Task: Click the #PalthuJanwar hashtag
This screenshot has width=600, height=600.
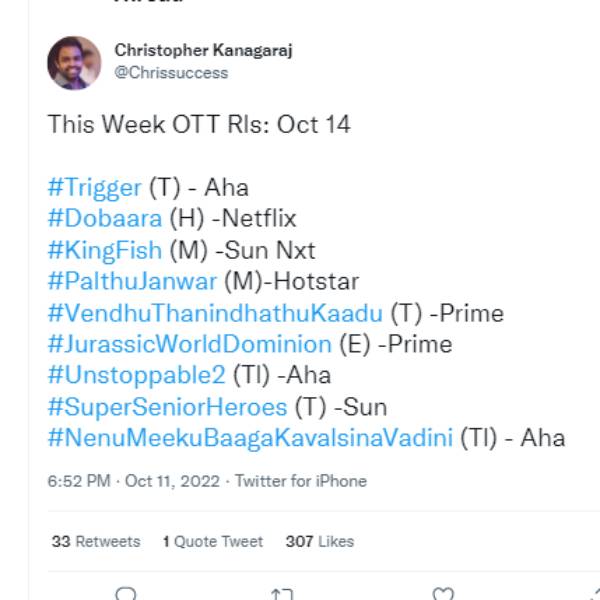Action: (x=132, y=281)
